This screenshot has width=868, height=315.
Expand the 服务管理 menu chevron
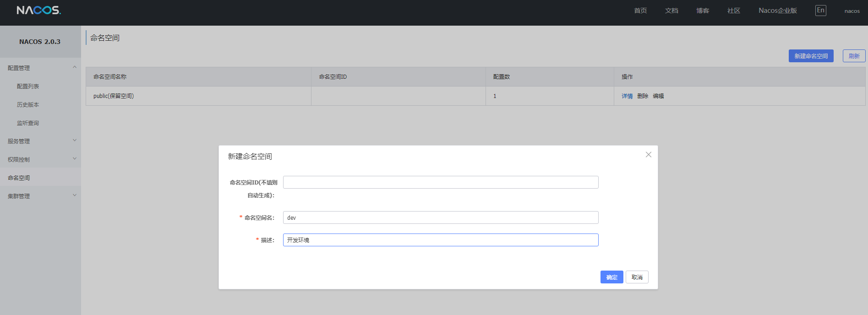(75, 141)
